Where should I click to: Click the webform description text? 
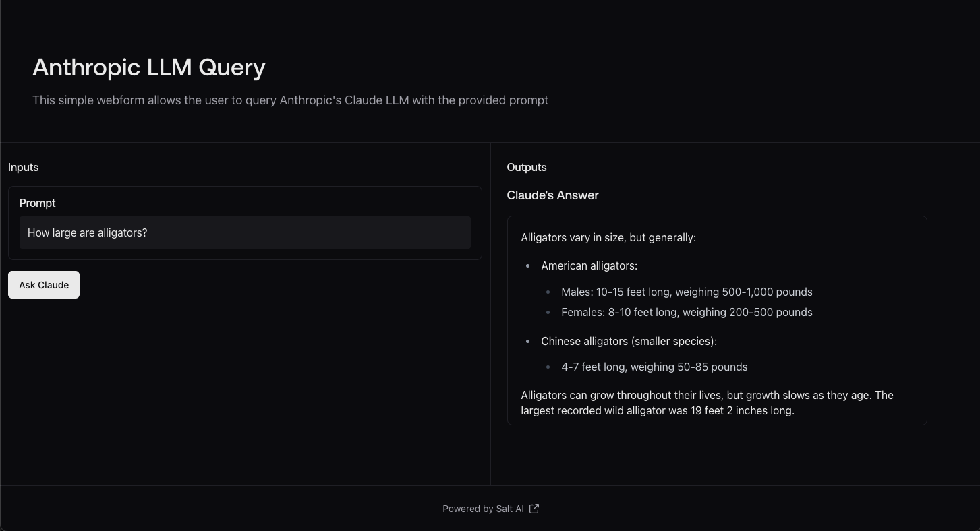(x=290, y=100)
